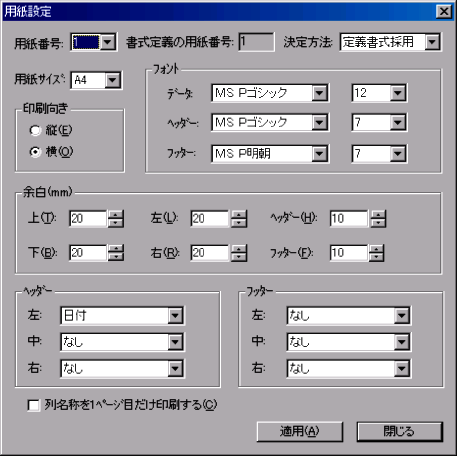This screenshot has width=457, height=456.
Task: Decrease the 右(R) right margin spinner
Action: [239, 257]
